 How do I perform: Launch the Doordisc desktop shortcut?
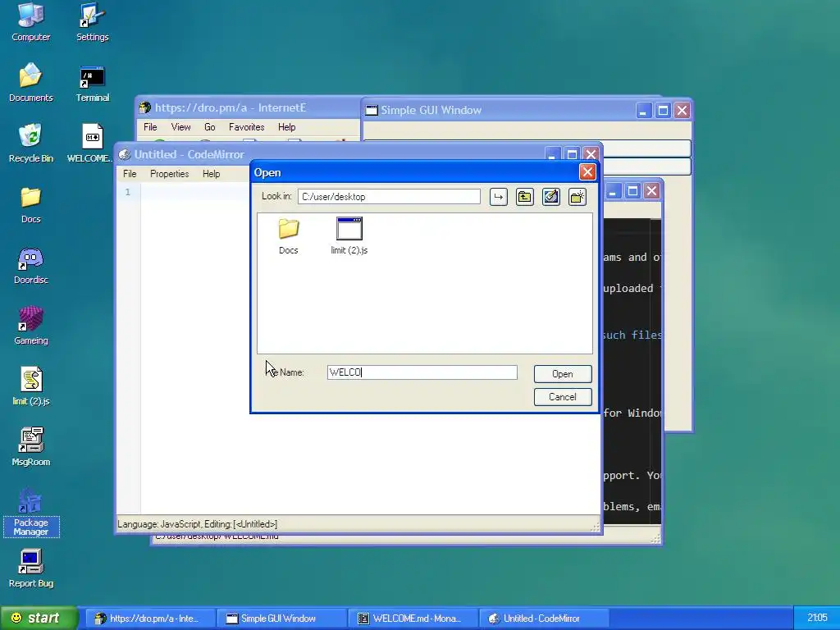click(x=30, y=265)
